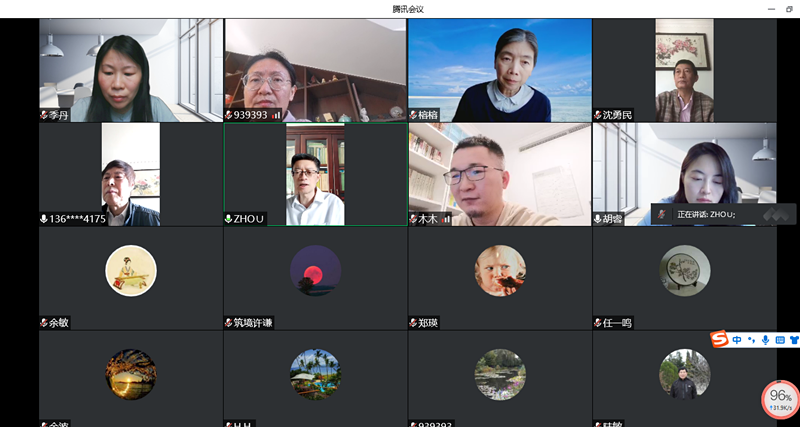This screenshot has height=427, width=800.
Task: Toggle Sogou punctuation mode icon
Action: coord(751,340)
